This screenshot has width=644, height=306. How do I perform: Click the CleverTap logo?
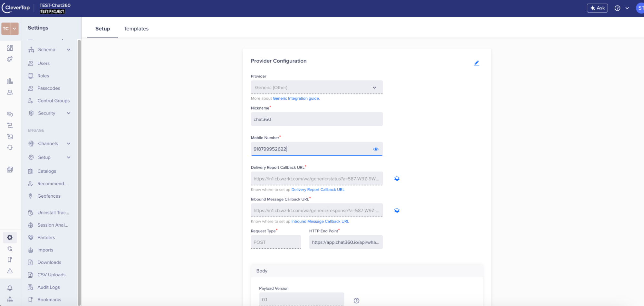coord(16,8)
